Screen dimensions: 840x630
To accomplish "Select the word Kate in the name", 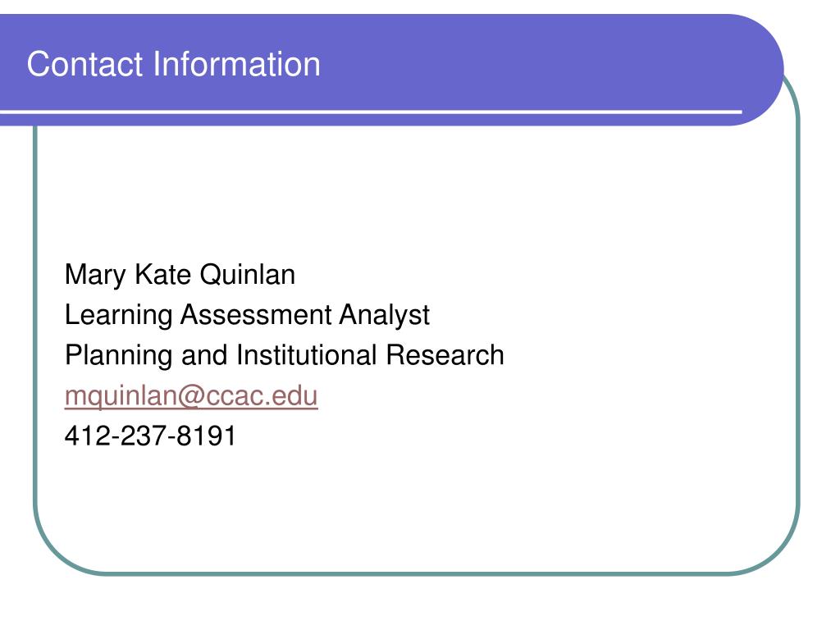I will click(x=162, y=274).
